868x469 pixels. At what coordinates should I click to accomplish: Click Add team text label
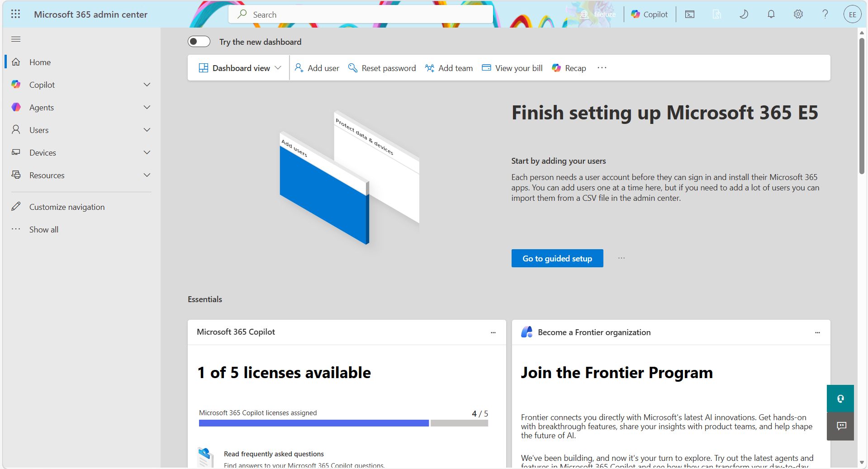click(x=455, y=68)
